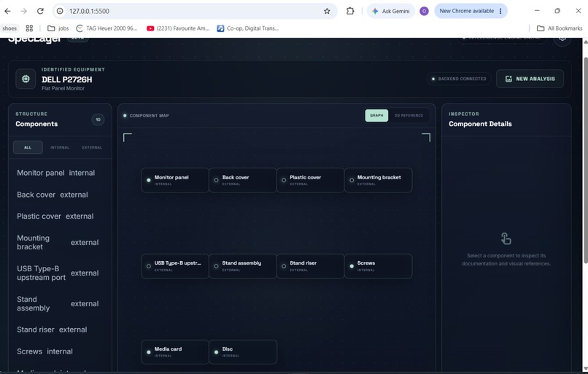Screen dimensions: 588x374
Task: Open the TAG Heuer 2000 bookmark
Action: pyautogui.click(x=107, y=28)
